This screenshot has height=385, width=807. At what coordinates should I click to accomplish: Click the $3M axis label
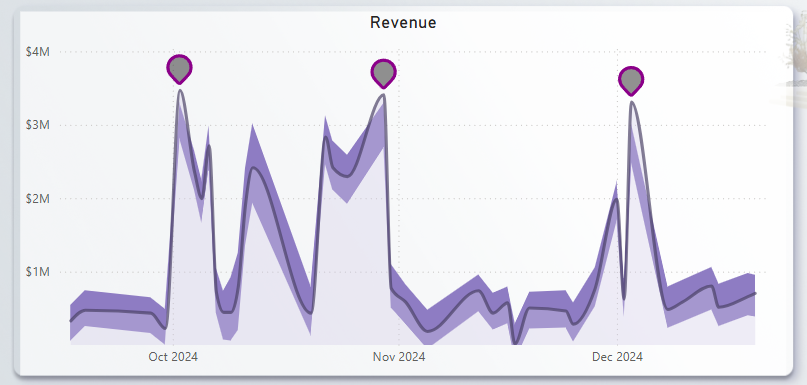(x=38, y=125)
